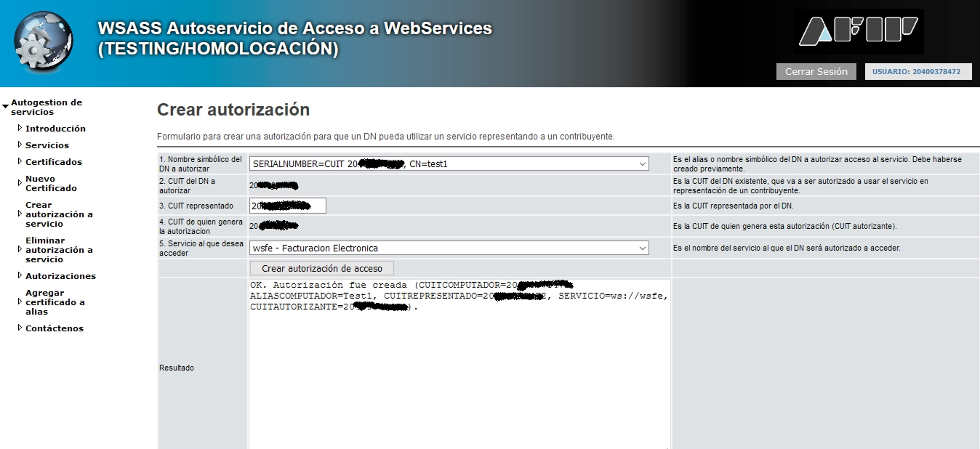Click label '4. CUIT de quien genera la autorizacion'
The width and height of the screenshot is (980, 449).
point(201,226)
